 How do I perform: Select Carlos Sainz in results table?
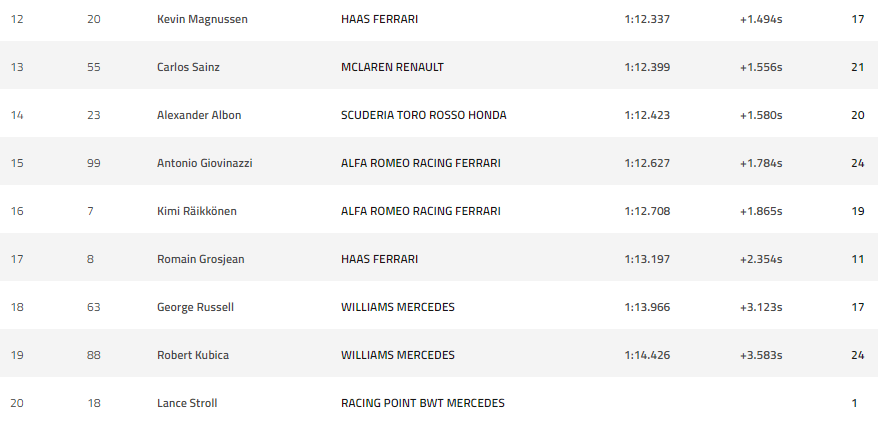(188, 67)
